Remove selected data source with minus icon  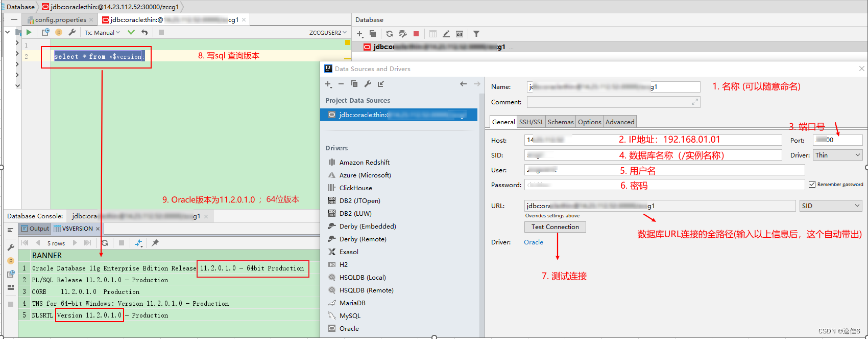pyautogui.click(x=341, y=84)
